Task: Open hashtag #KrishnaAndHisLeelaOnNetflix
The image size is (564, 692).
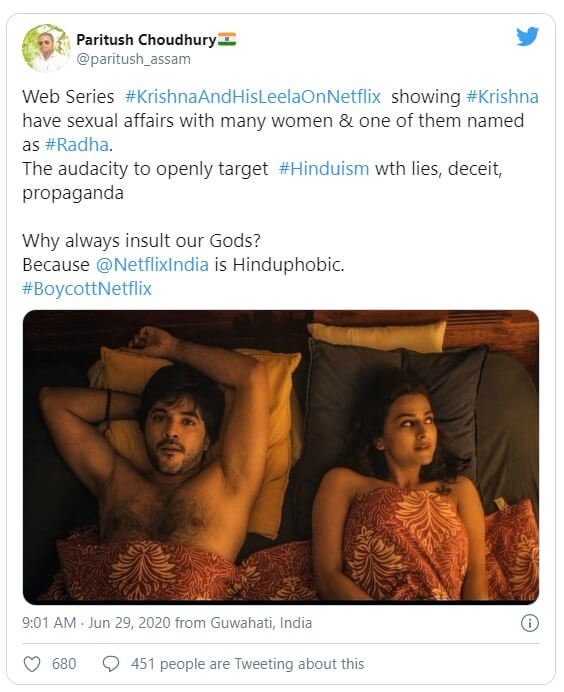Action: [252, 97]
